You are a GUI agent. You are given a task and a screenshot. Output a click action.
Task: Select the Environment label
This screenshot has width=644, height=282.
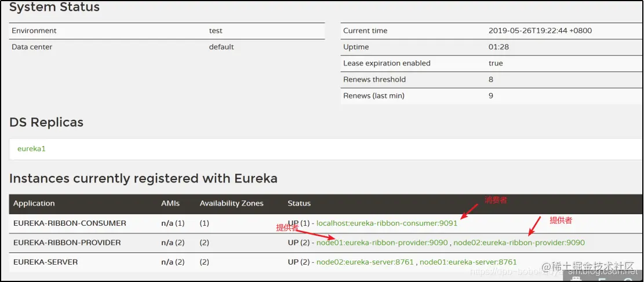point(34,31)
